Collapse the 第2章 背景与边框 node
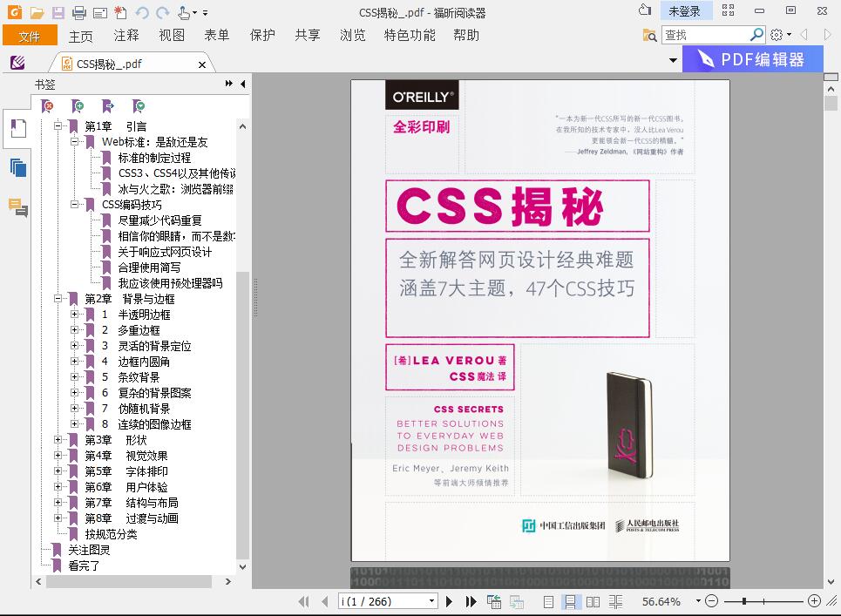841x616 pixels. tap(58, 299)
